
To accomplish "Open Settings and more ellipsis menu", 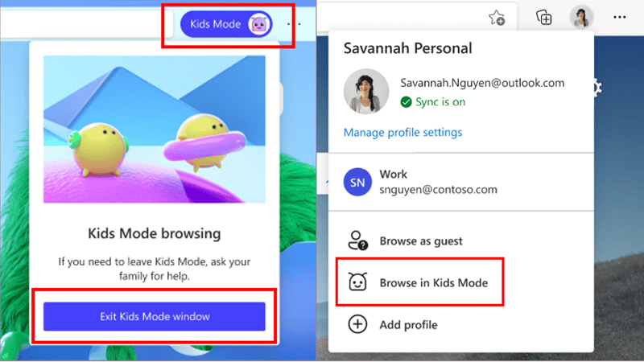I will click(619, 17).
